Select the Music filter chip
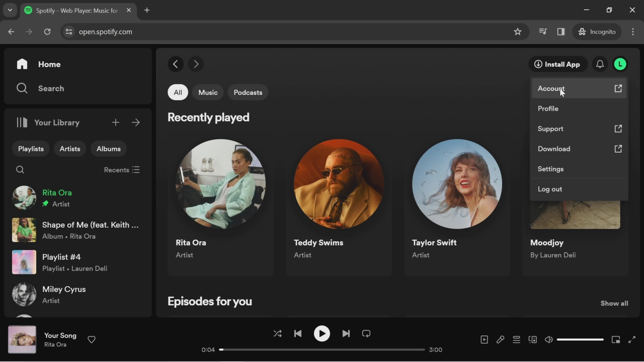The width and height of the screenshot is (644, 362). (x=208, y=93)
